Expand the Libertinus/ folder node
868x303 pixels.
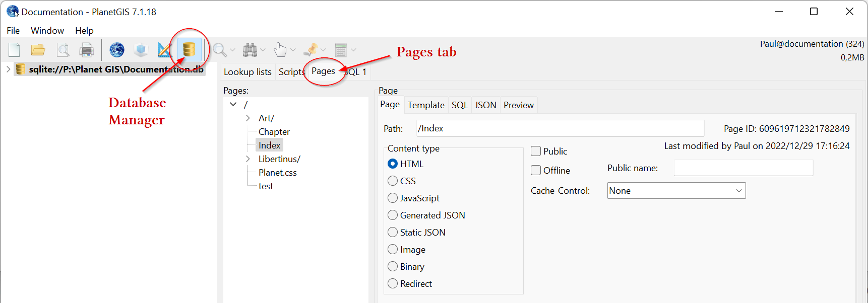(247, 159)
